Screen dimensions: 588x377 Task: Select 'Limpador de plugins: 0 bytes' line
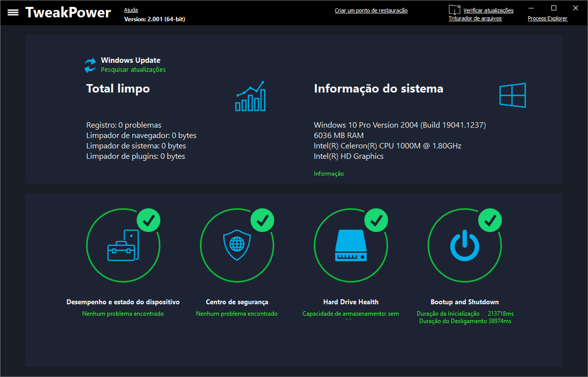tap(136, 156)
